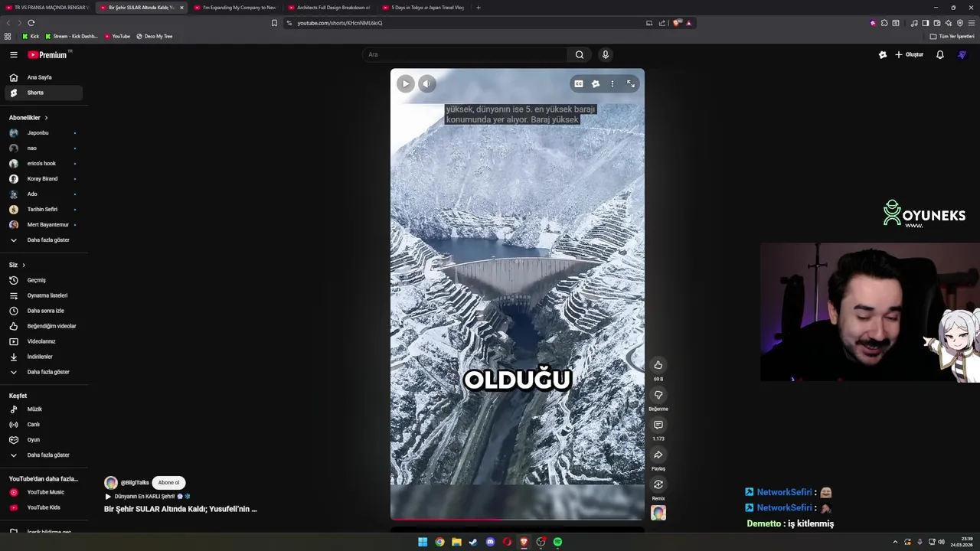The image size is (980, 551).
Task: Open the nao subscription channel
Action: point(43,148)
